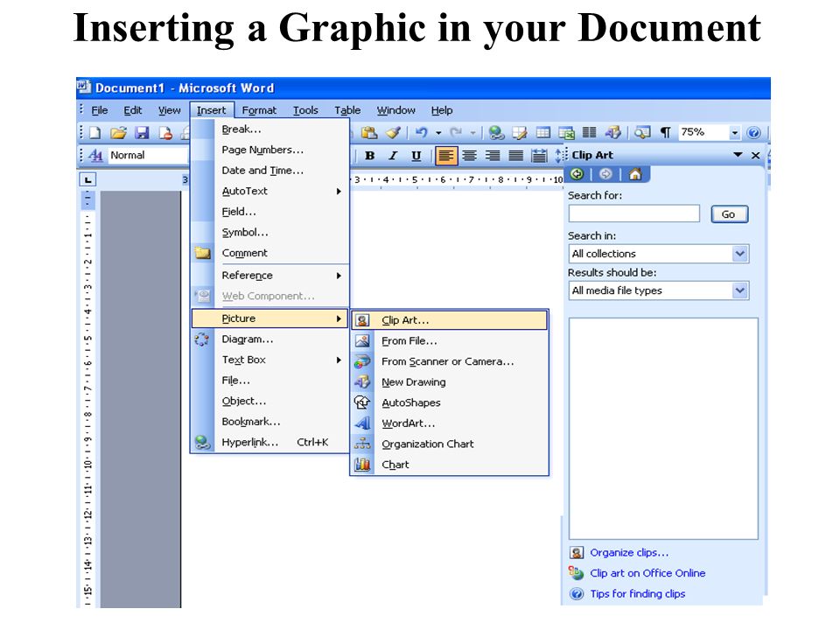
Task: Select Symbol from the Insert menu
Action: 270,233
